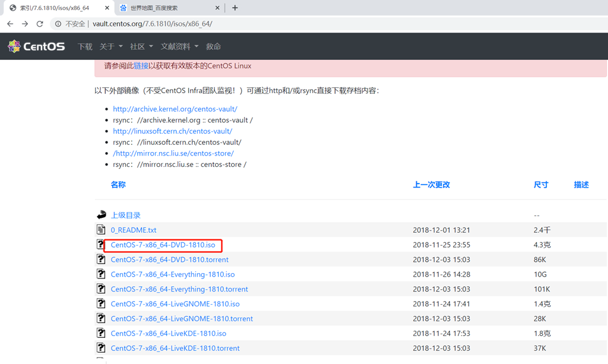The image size is (608, 364).
Task: Expand the 社区 dropdown
Action: pos(141,46)
